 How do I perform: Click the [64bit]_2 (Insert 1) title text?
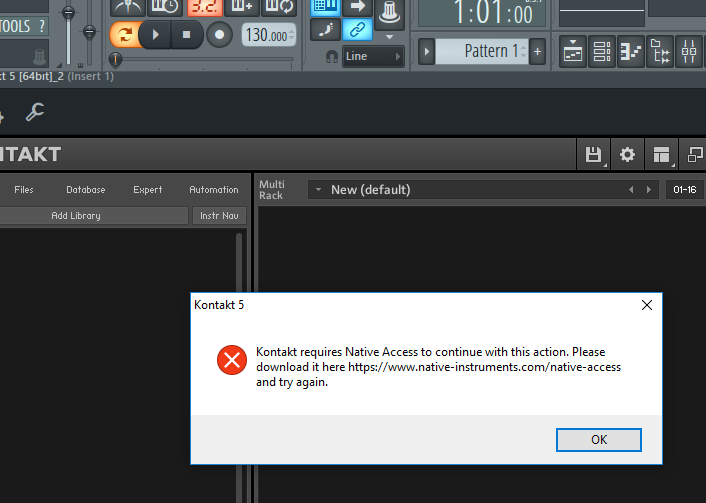point(66,76)
